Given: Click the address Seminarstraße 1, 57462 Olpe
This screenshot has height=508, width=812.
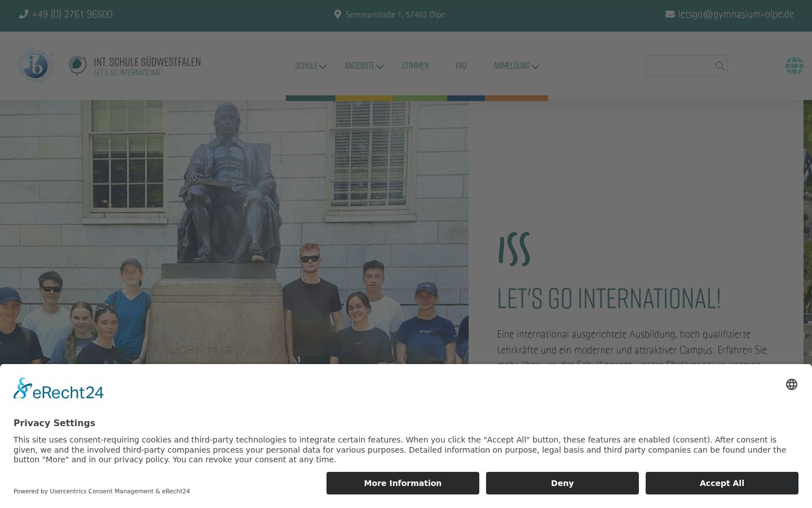Looking at the screenshot, I should pyautogui.click(x=395, y=15).
